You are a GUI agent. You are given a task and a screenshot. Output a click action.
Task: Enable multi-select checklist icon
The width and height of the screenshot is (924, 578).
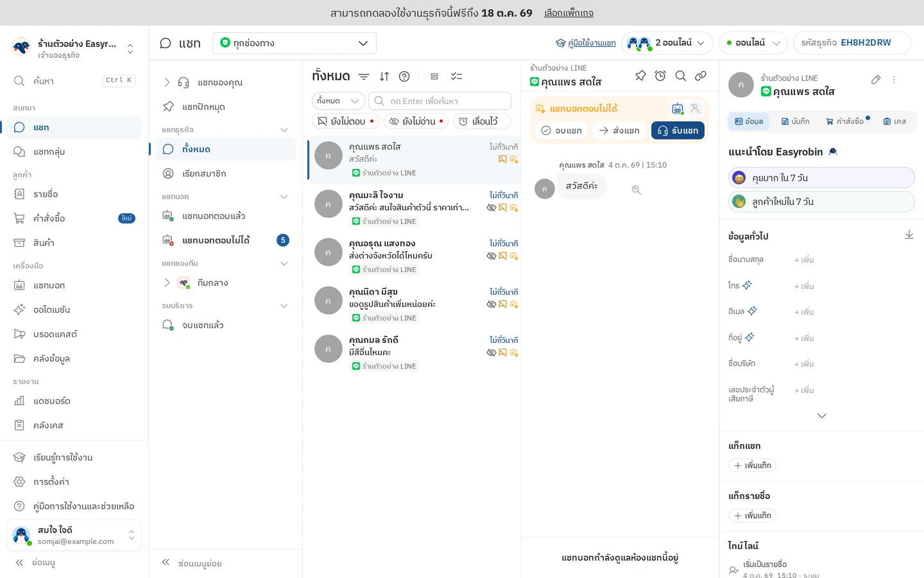(x=456, y=76)
